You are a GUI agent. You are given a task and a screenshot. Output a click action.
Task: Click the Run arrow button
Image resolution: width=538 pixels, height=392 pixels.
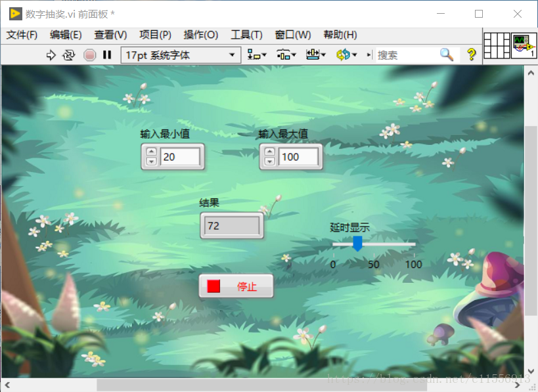point(51,55)
